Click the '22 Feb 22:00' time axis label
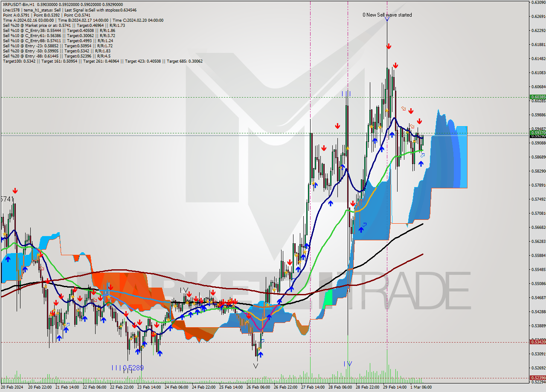546x392 pixels. [123, 387]
